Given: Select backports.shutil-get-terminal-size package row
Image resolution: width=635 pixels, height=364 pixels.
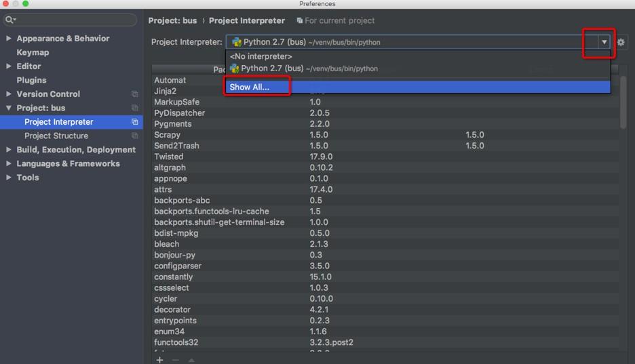Looking at the screenshot, I should tap(385, 222).
